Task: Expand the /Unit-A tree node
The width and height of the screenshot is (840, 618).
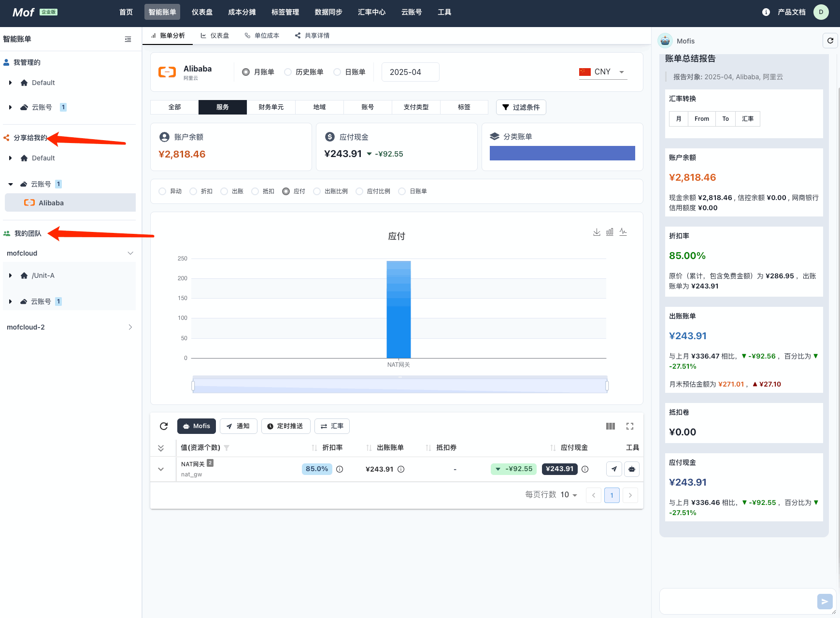Action: [x=10, y=275]
